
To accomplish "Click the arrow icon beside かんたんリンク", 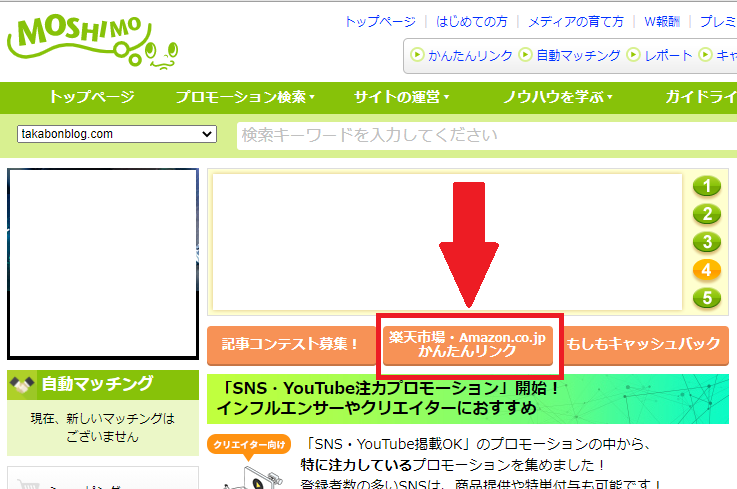I will coord(417,55).
